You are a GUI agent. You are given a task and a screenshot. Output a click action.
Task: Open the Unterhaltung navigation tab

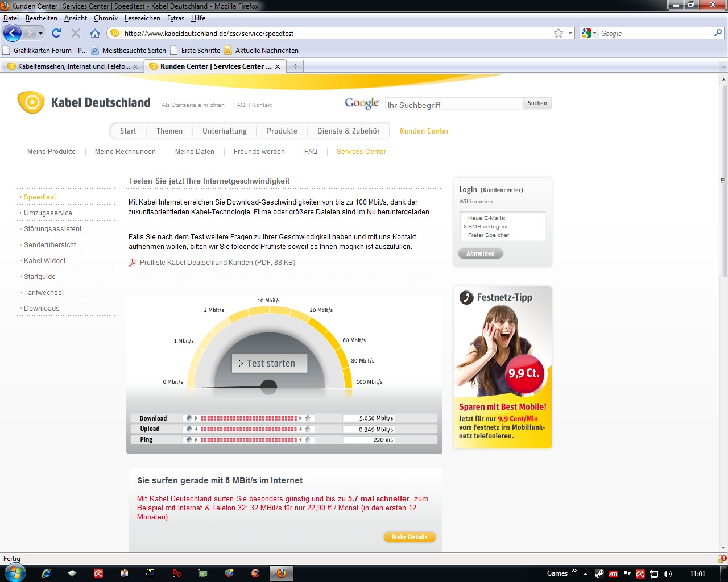(x=225, y=131)
